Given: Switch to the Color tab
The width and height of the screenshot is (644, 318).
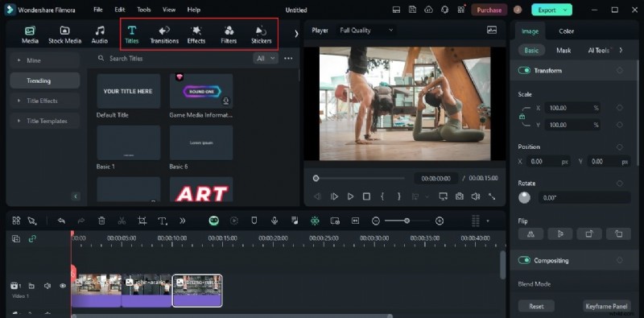Looking at the screenshot, I should pos(567,31).
